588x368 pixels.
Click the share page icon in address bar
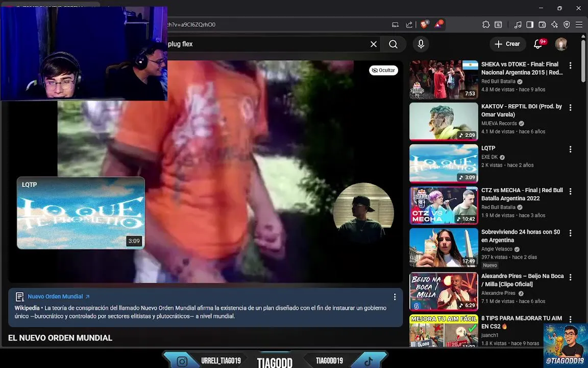pyautogui.click(x=409, y=25)
